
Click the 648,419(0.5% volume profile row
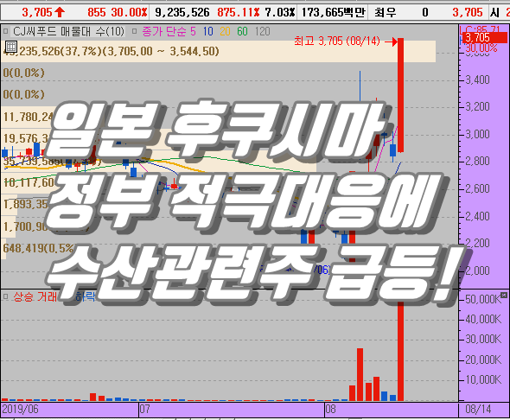point(38,248)
